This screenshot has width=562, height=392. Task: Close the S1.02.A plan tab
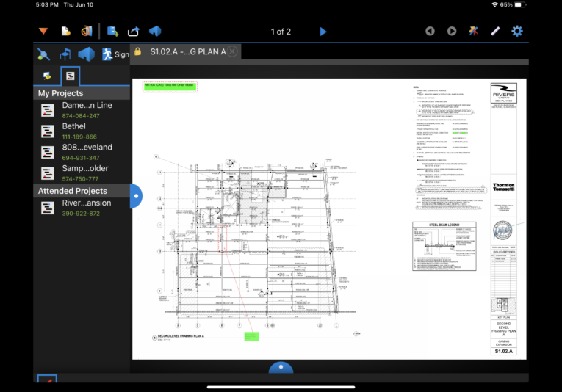(232, 51)
